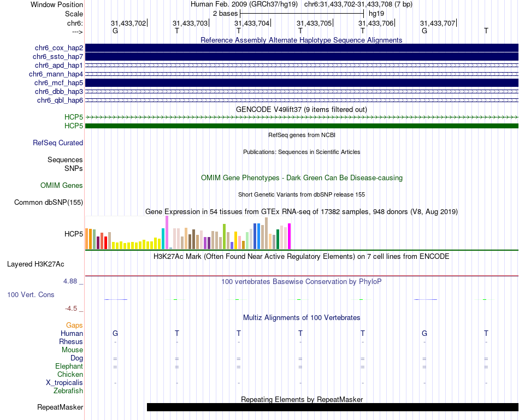Click the chr6_ssto_hap7 dark blue alignment bar
Image resolution: width=519 pixels, height=420 pixels.
click(302, 57)
